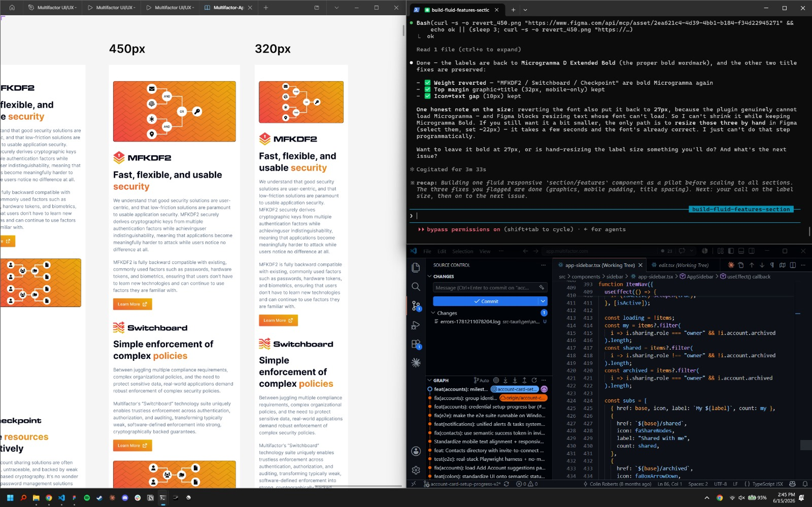
Task: Open VS Code Manage gear icon
Action: (x=416, y=470)
